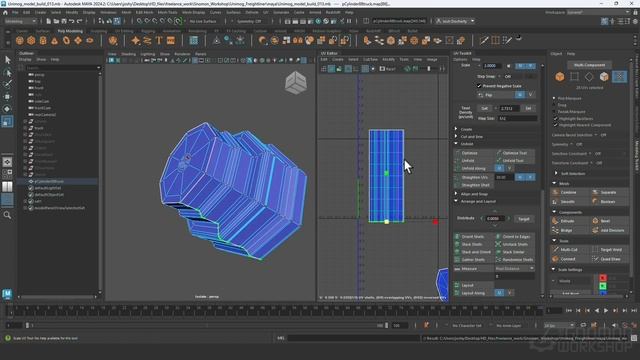The image size is (640, 360).
Task: Toggle Highlight Backfaces checkbox
Action: [x=556, y=118]
